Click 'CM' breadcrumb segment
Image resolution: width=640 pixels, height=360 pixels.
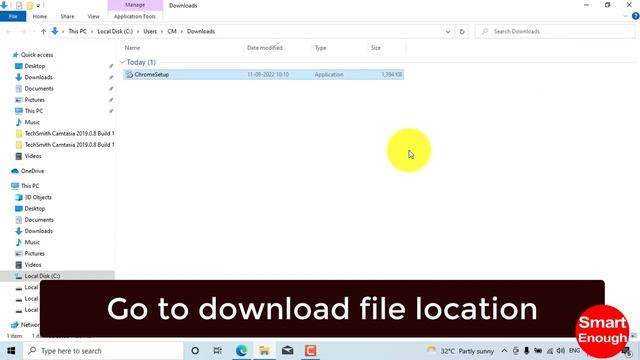pos(172,31)
